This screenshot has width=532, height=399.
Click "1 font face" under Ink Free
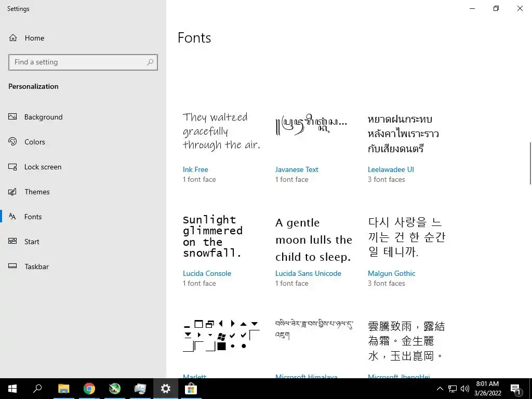click(x=199, y=179)
